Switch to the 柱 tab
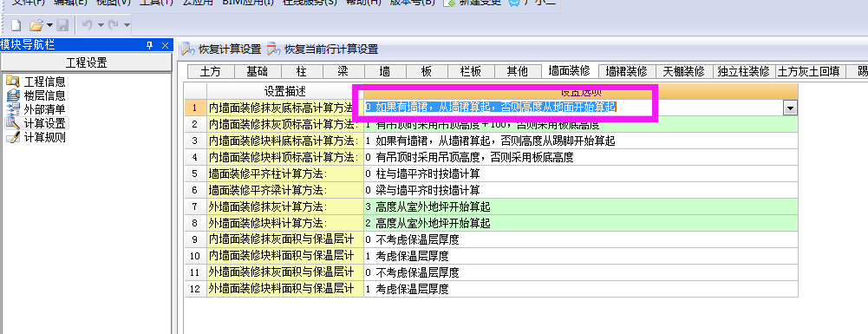Screen dimensions: 868x334 point(302,71)
